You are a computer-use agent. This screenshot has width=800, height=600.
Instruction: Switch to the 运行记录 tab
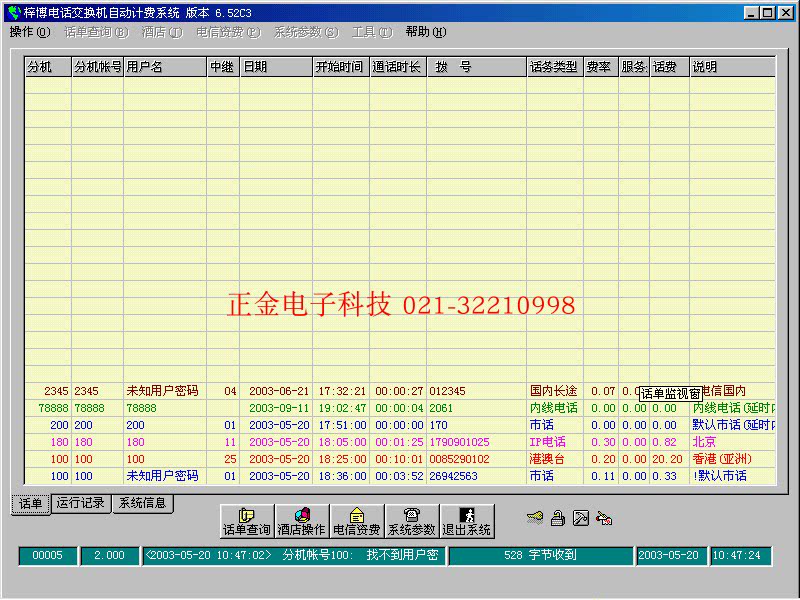click(80, 503)
